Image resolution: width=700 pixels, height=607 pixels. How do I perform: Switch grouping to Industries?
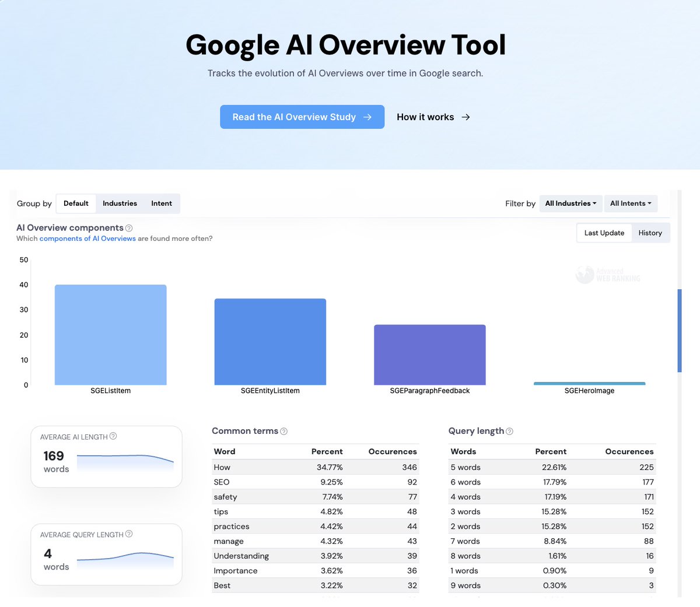(x=120, y=203)
